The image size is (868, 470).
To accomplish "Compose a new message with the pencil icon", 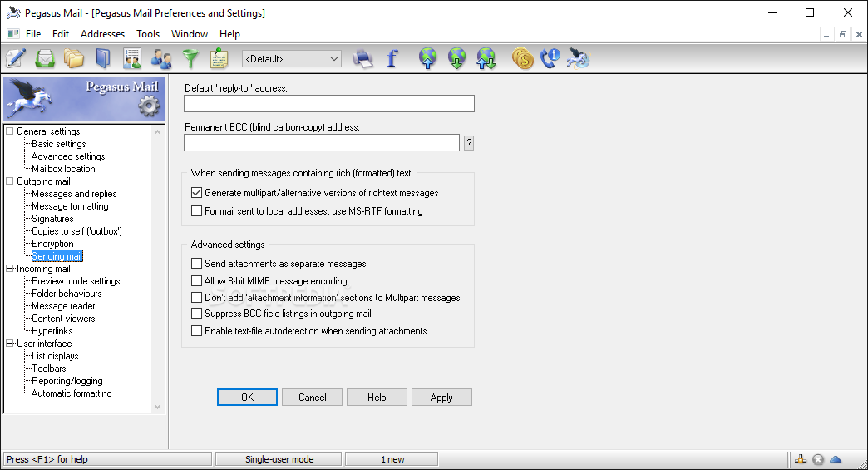I will [x=16, y=58].
